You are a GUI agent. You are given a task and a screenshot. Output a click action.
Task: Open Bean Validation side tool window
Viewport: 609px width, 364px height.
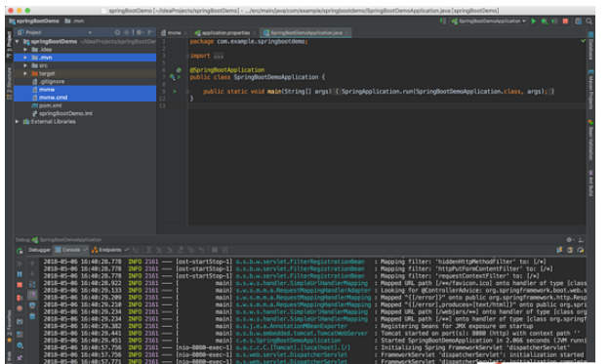click(590, 140)
